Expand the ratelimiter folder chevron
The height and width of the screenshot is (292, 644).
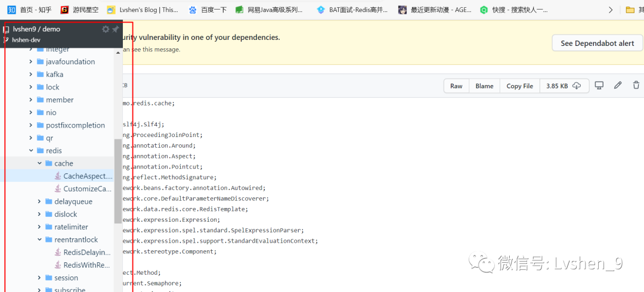tap(39, 227)
